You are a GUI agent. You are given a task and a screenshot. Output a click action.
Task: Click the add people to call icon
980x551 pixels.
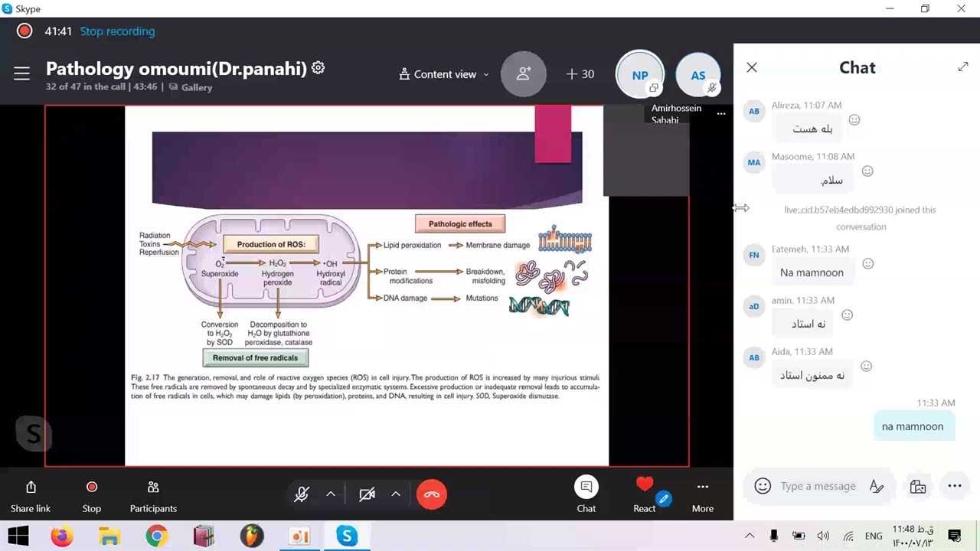click(524, 74)
